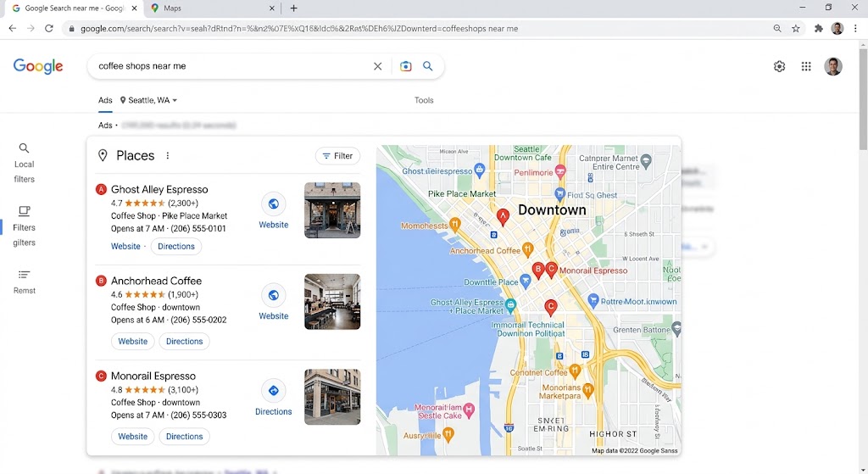The width and height of the screenshot is (868, 474).
Task: Click Ghost Alley Espresso 4.7 rating stars
Action: point(145,204)
